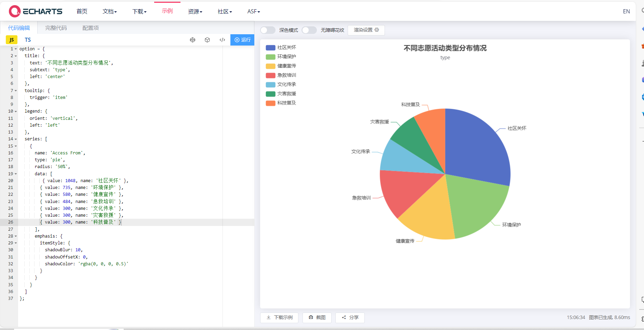Enable 深色模式 dark mode toggle
The image size is (644, 330).
tap(268, 30)
